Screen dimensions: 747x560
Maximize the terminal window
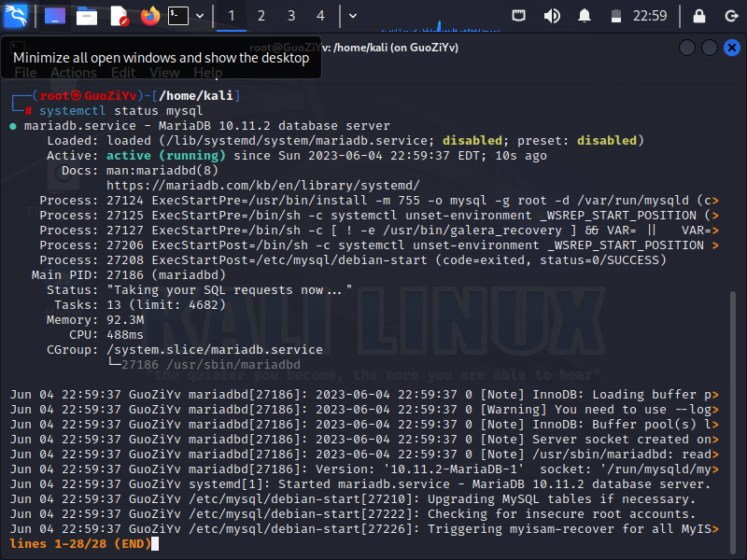[x=710, y=48]
